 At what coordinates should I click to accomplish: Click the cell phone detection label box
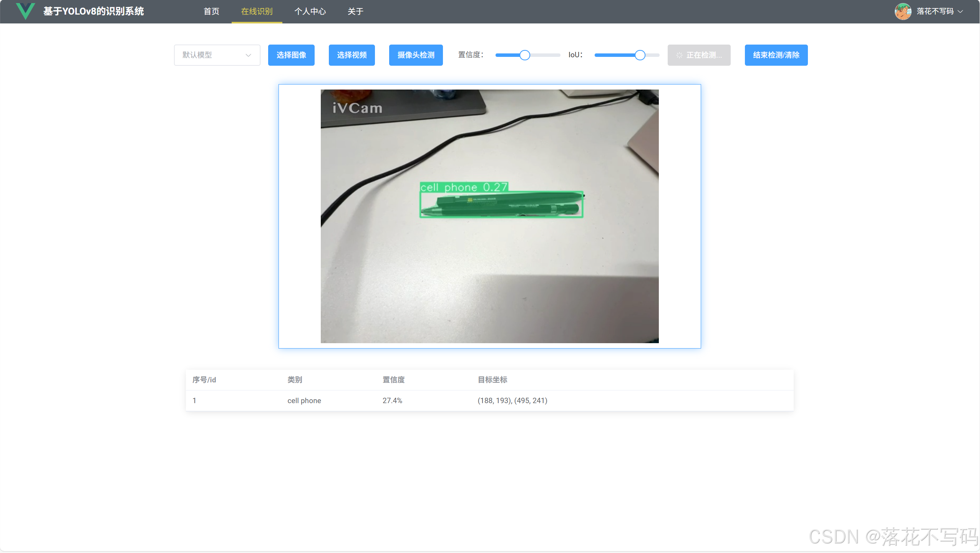(463, 187)
